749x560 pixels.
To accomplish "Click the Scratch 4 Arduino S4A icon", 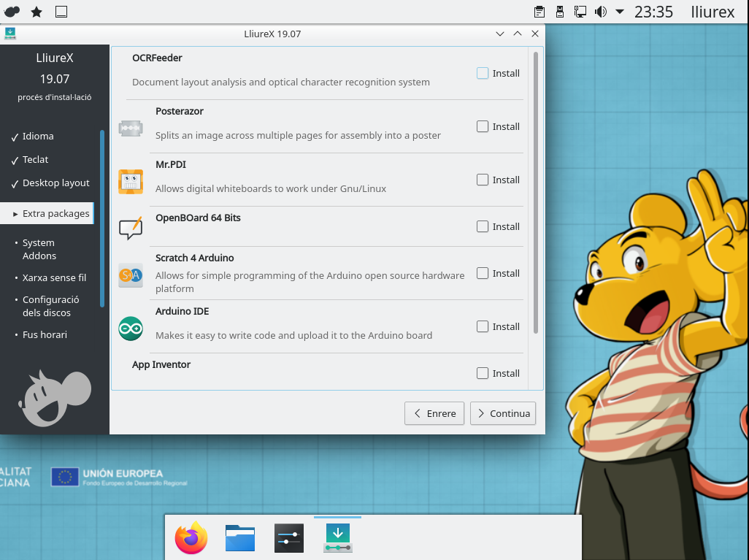I will point(131,275).
